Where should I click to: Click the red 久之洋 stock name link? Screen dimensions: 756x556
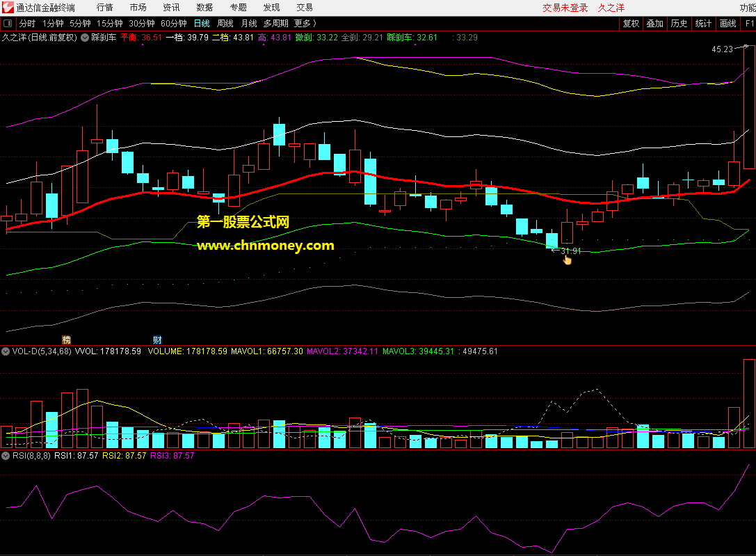(611, 8)
